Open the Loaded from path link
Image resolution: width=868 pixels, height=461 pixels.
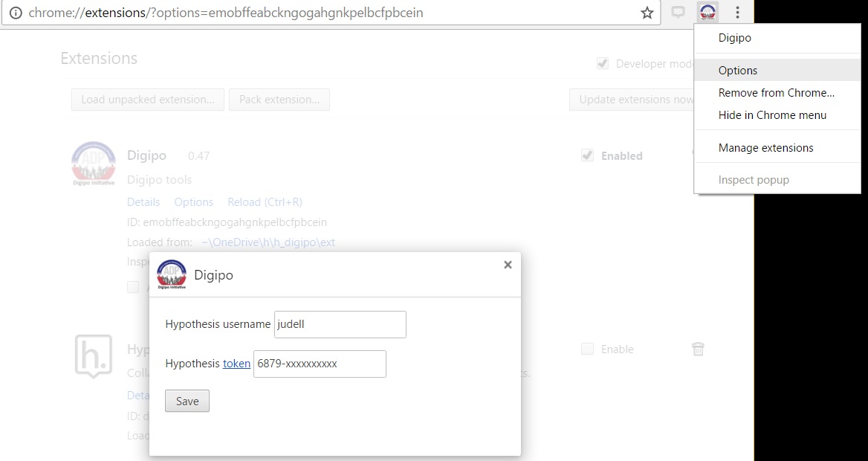[268, 242]
